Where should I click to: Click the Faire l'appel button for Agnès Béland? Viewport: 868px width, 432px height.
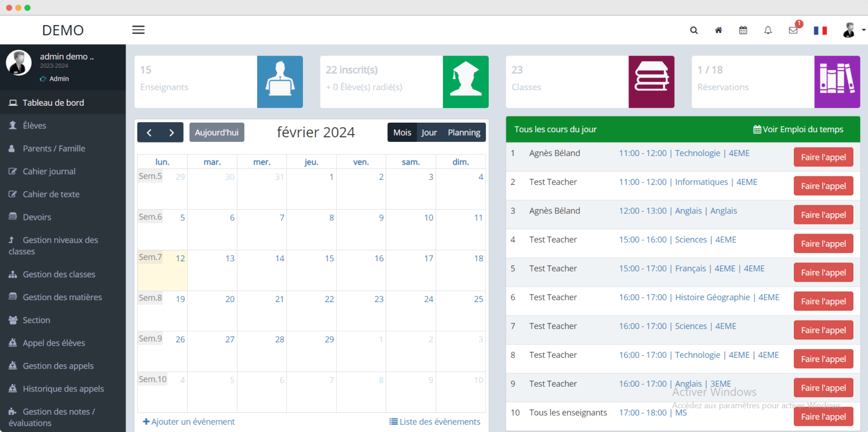[823, 157]
